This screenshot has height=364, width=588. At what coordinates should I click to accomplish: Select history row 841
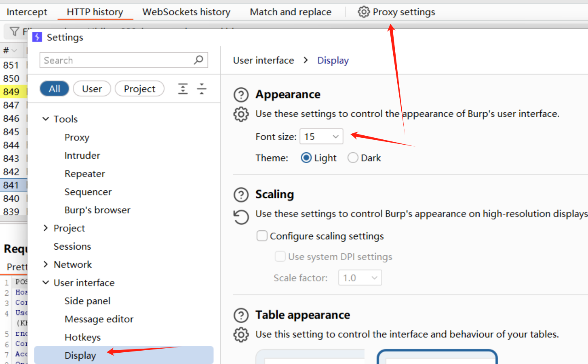(x=13, y=185)
